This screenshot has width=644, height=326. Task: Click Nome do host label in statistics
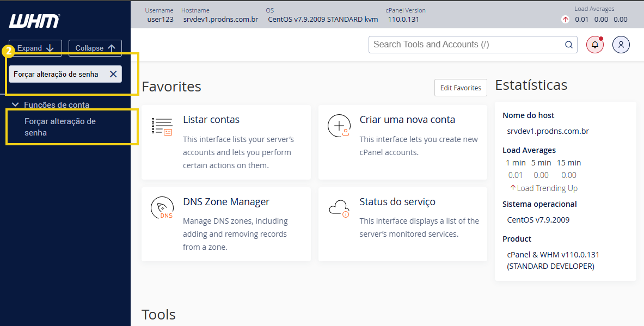[528, 116]
